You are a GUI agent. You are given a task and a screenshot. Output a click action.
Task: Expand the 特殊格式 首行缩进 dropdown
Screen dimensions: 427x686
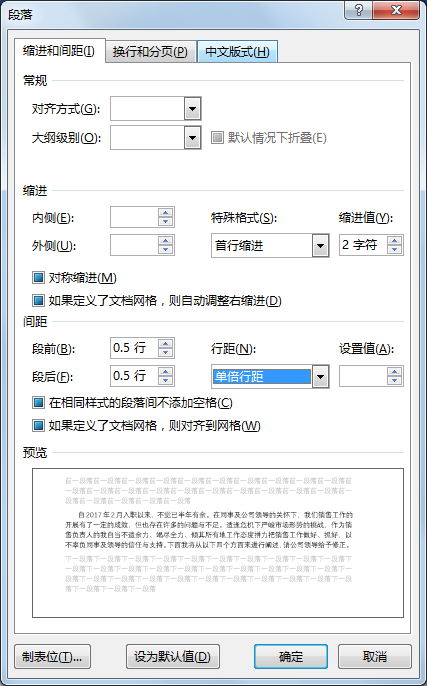[320, 245]
